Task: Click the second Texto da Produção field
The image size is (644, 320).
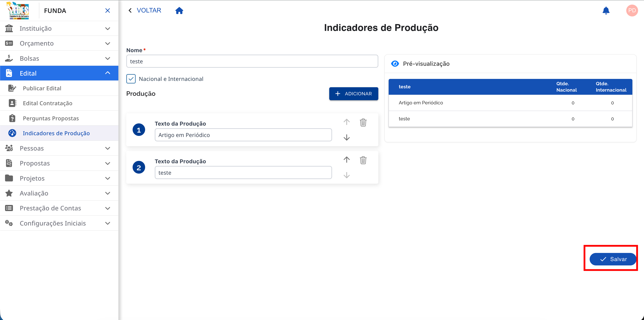Action: (243, 173)
